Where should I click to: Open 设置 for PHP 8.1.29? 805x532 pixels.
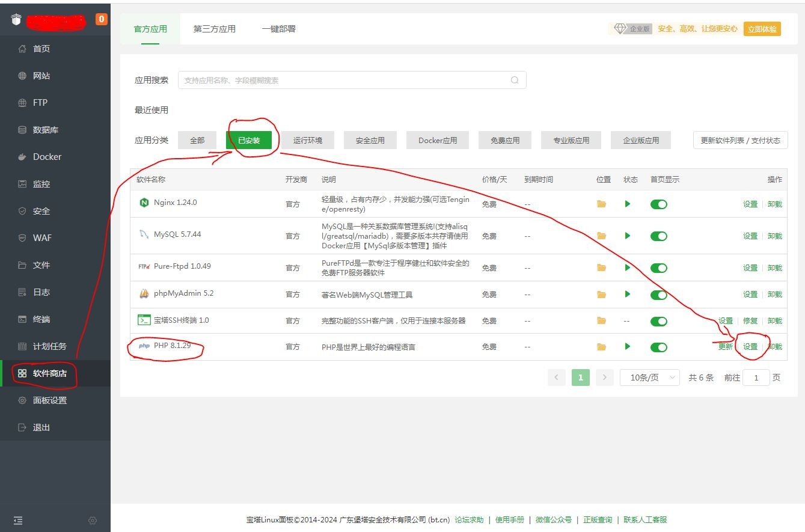pos(750,347)
